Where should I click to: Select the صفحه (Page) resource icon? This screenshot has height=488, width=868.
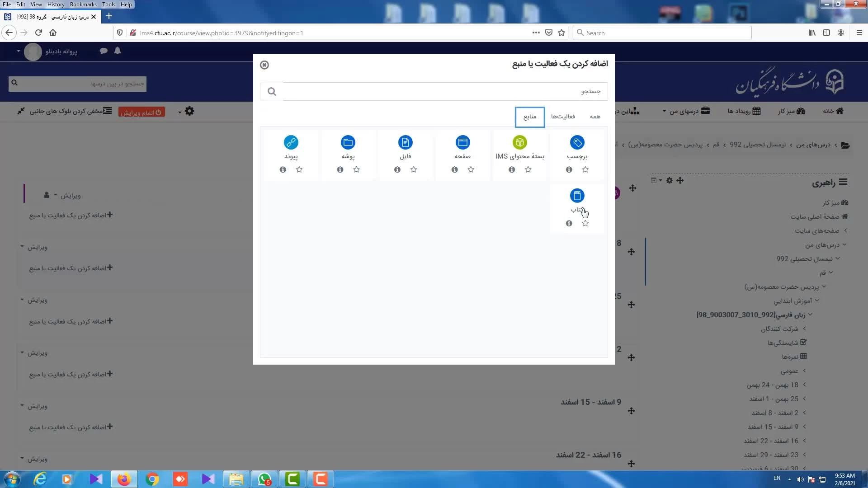(462, 143)
